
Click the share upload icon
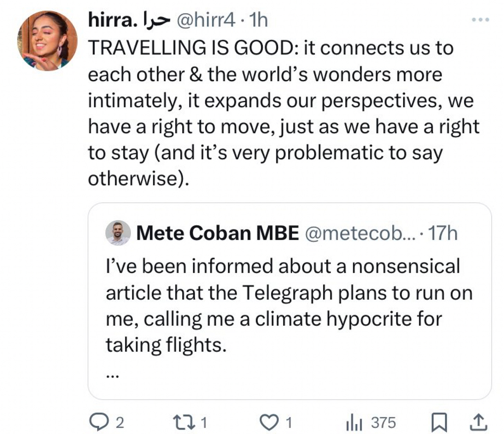point(479,423)
